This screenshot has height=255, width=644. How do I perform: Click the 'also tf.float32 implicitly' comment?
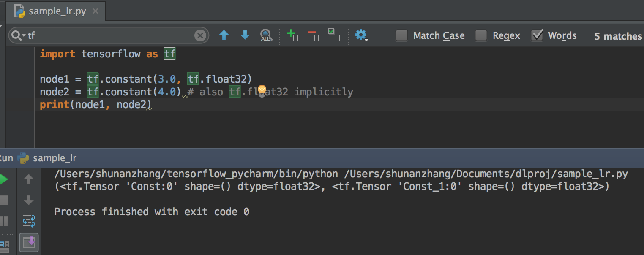[x=270, y=92]
